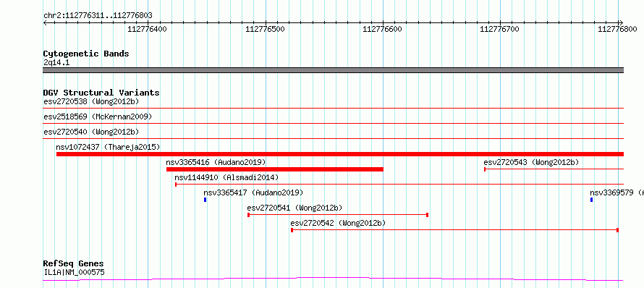Image resolution: width=644 pixels, height=288 pixels.
Task: Click the esv2720541 Wong2012b variant line
Action: [x=338, y=214]
